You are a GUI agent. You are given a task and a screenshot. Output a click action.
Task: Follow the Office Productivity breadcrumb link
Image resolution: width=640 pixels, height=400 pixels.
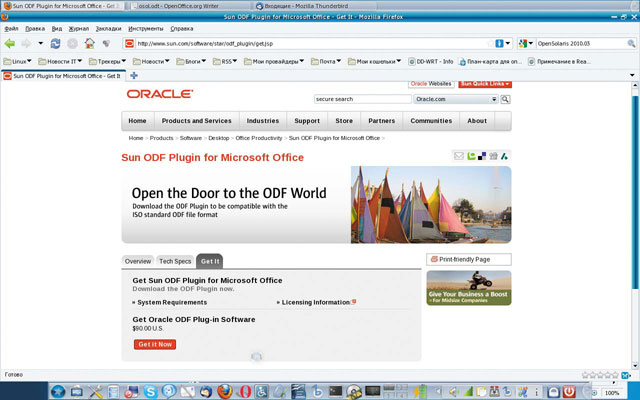point(259,138)
